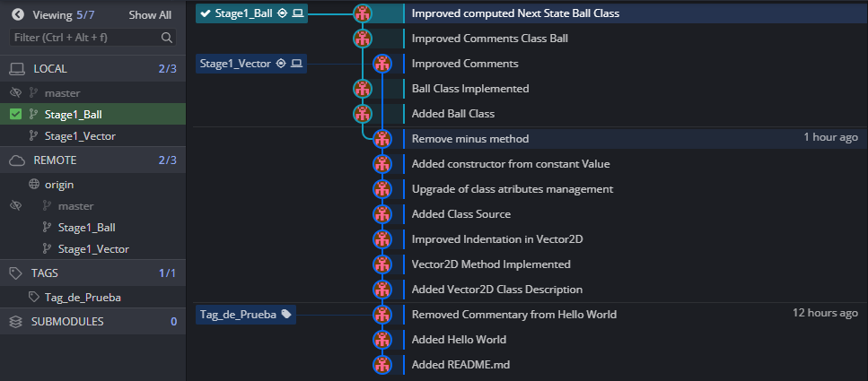Collapse the TAGS section header
Screen dimensions: 868x381
(45, 273)
